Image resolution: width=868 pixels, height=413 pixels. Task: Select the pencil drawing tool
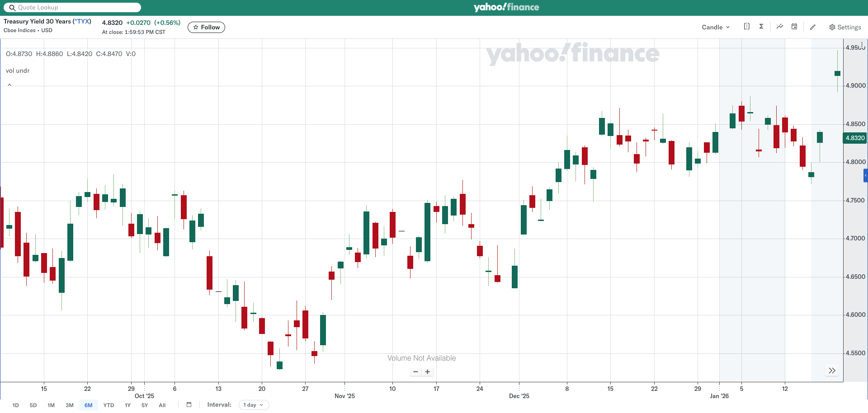click(x=812, y=27)
